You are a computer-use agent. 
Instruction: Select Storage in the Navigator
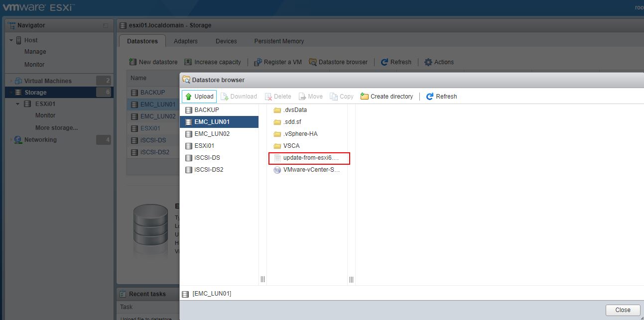pyautogui.click(x=59, y=93)
